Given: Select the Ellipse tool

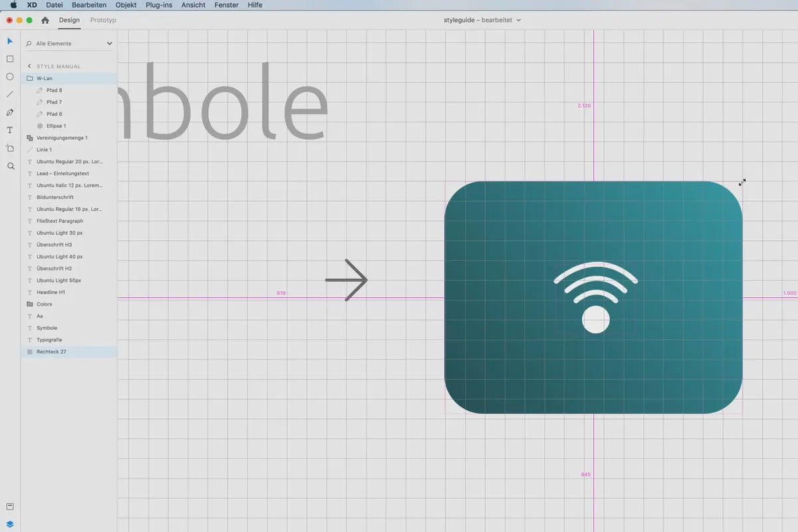Looking at the screenshot, I should tap(10, 76).
